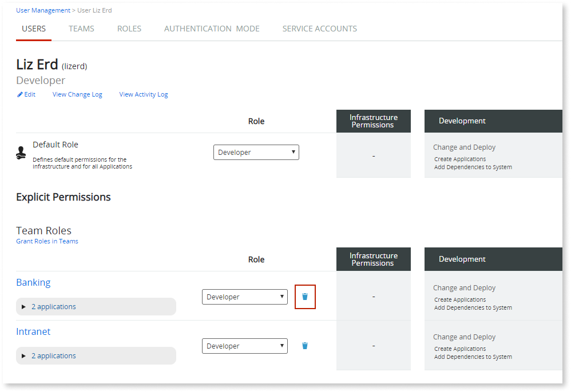Open the Default Role dropdown
Screen dimensions: 571x392
click(256, 152)
